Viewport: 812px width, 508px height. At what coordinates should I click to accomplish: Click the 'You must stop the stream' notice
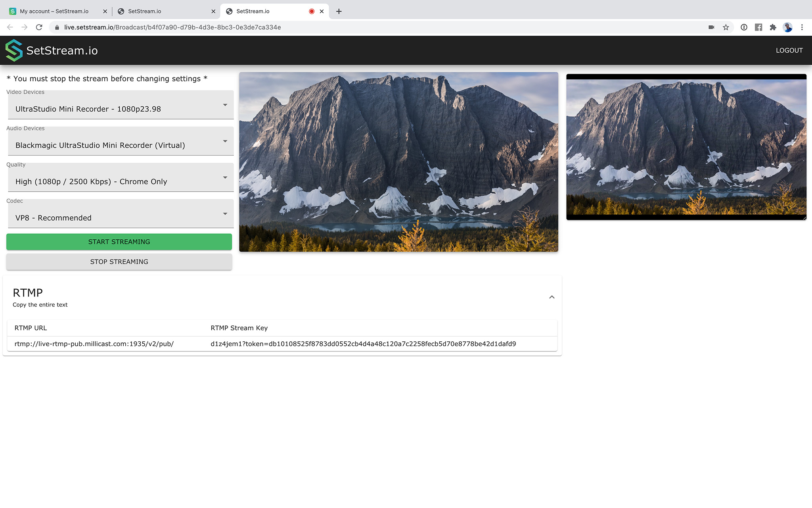pyautogui.click(x=107, y=79)
